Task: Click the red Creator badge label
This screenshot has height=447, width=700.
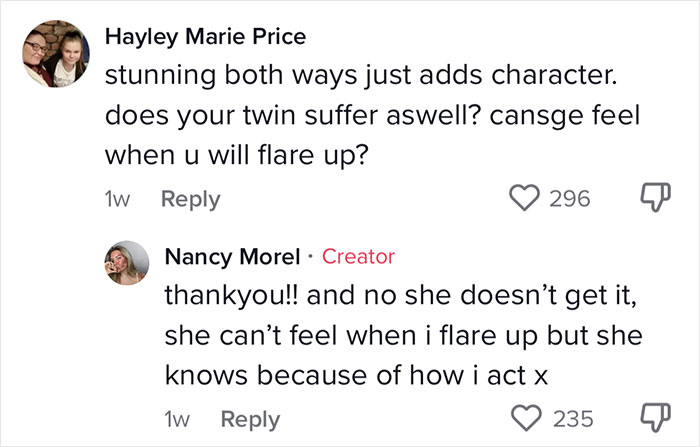Action: 359,257
